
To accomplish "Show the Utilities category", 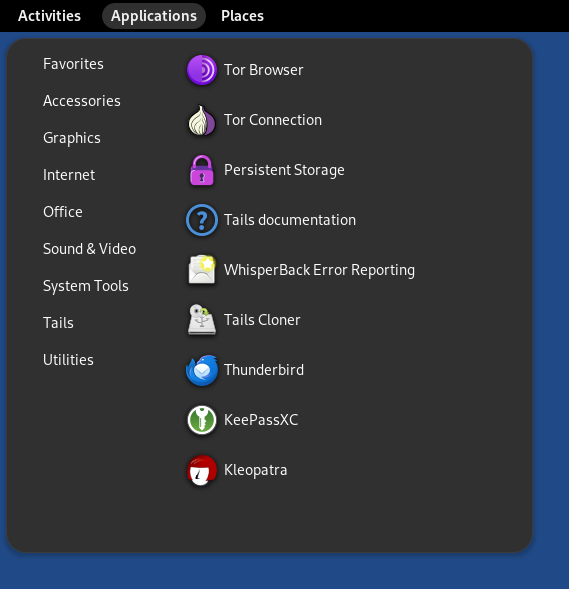I will tap(68, 360).
